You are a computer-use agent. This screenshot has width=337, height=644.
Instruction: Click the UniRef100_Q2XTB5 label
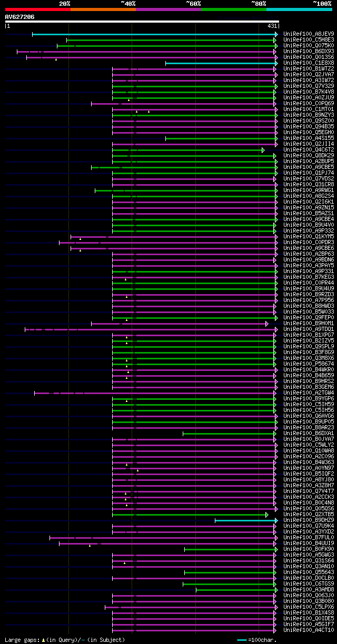tap(309, 515)
